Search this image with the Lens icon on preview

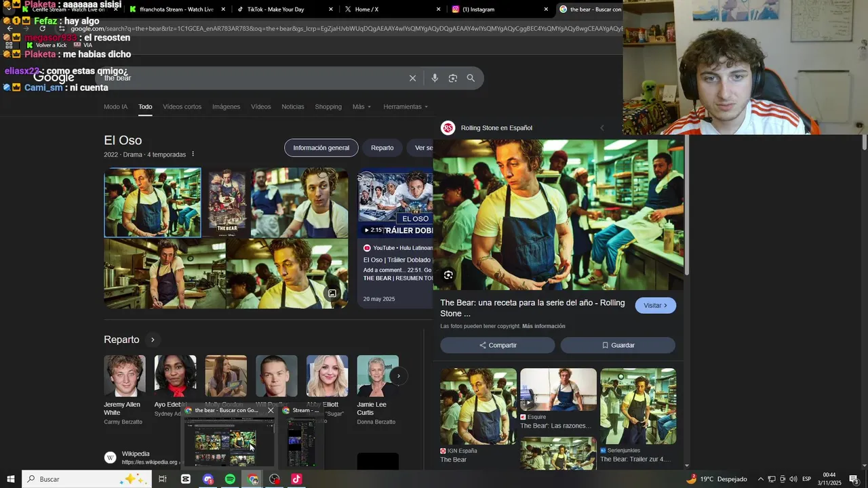(x=448, y=275)
